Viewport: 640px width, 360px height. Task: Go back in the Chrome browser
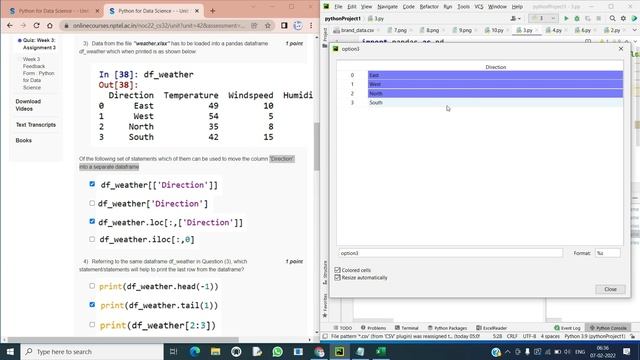tap(10, 25)
